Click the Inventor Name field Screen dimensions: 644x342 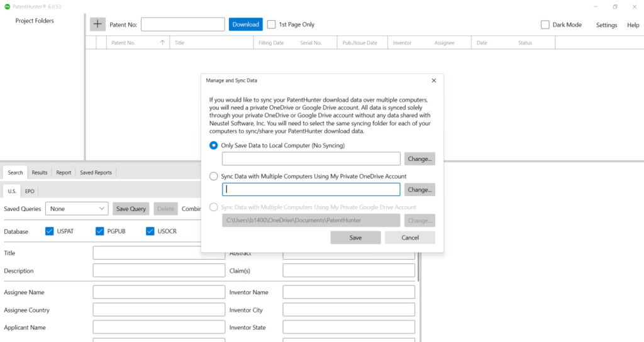[x=348, y=292]
